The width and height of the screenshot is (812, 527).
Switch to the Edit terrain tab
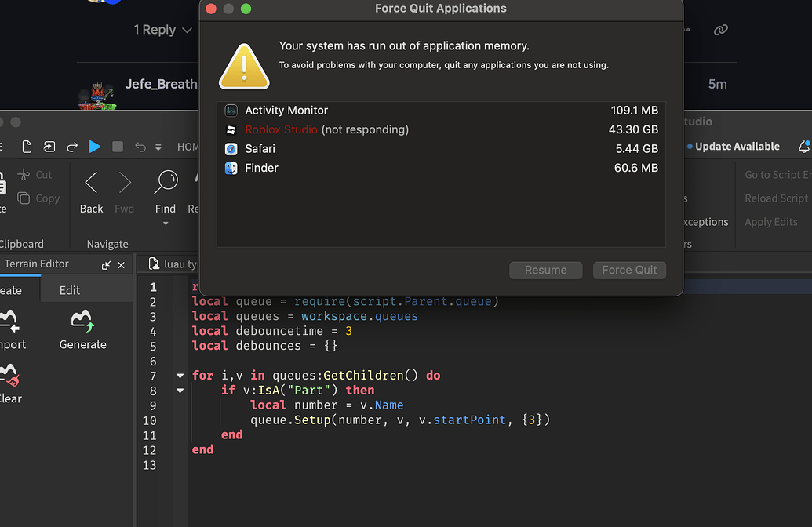(69, 290)
